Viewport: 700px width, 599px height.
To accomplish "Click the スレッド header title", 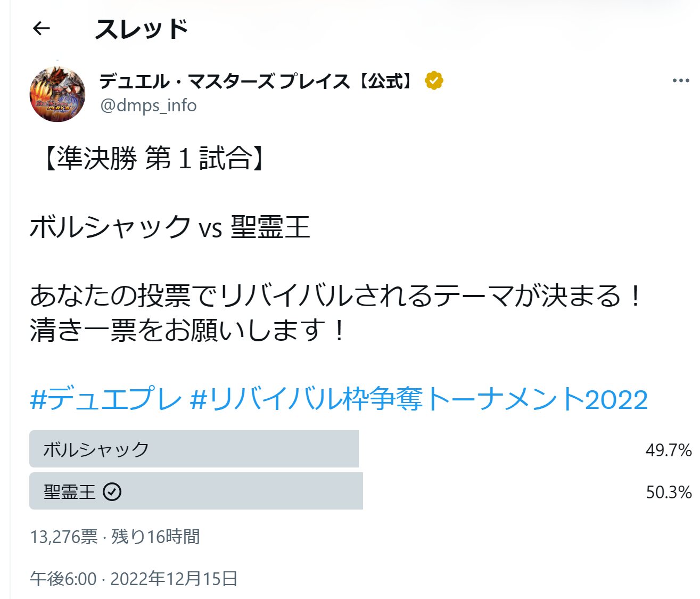I will 141,29.
